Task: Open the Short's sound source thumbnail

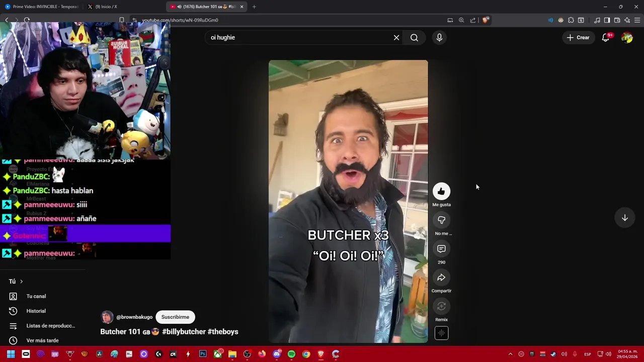Action: pos(441,333)
